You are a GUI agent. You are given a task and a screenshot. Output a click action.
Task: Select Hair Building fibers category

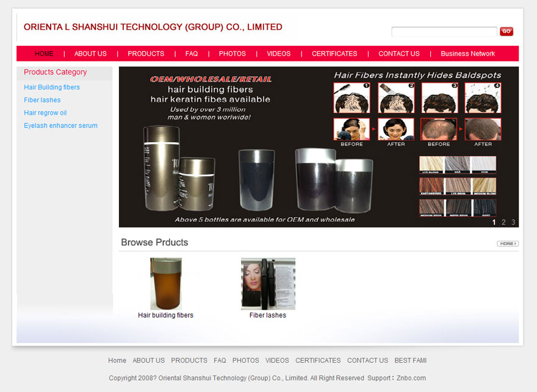click(x=52, y=87)
